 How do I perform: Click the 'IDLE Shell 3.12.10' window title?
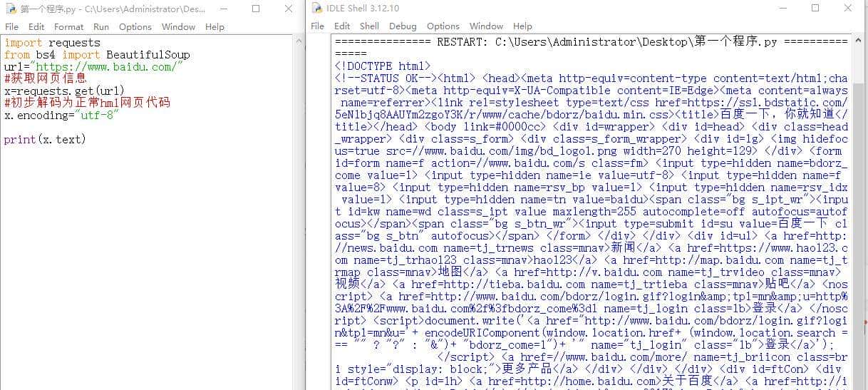coord(363,9)
